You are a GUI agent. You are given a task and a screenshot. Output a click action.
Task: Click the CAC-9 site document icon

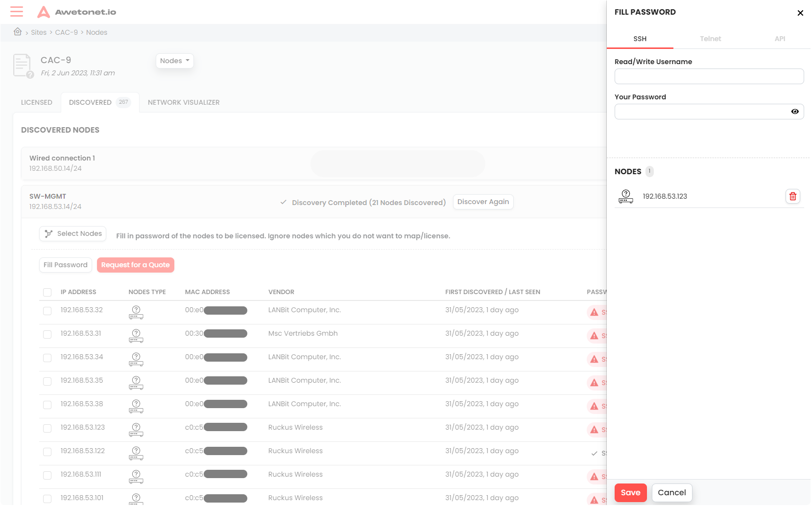coord(23,66)
